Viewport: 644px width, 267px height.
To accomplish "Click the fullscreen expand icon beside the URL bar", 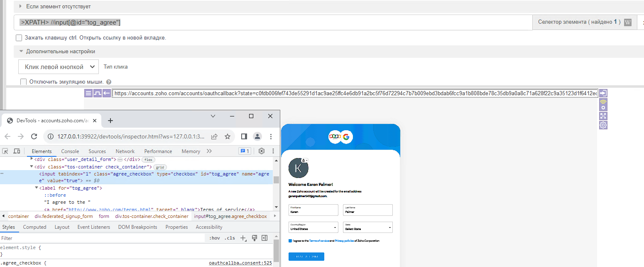I will click(x=603, y=116).
